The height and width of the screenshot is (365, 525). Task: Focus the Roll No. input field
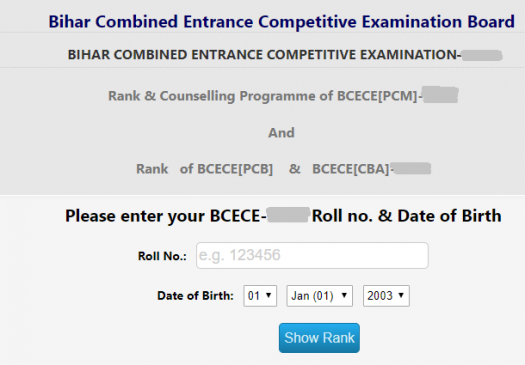tap(312, 256)
